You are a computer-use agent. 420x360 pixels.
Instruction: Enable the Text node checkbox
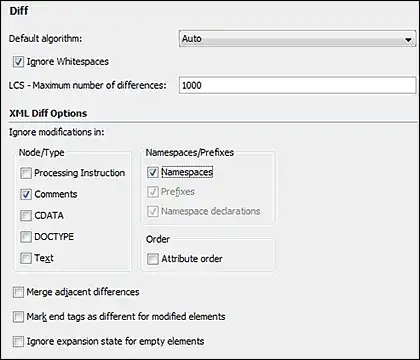(x=26, y=258)
